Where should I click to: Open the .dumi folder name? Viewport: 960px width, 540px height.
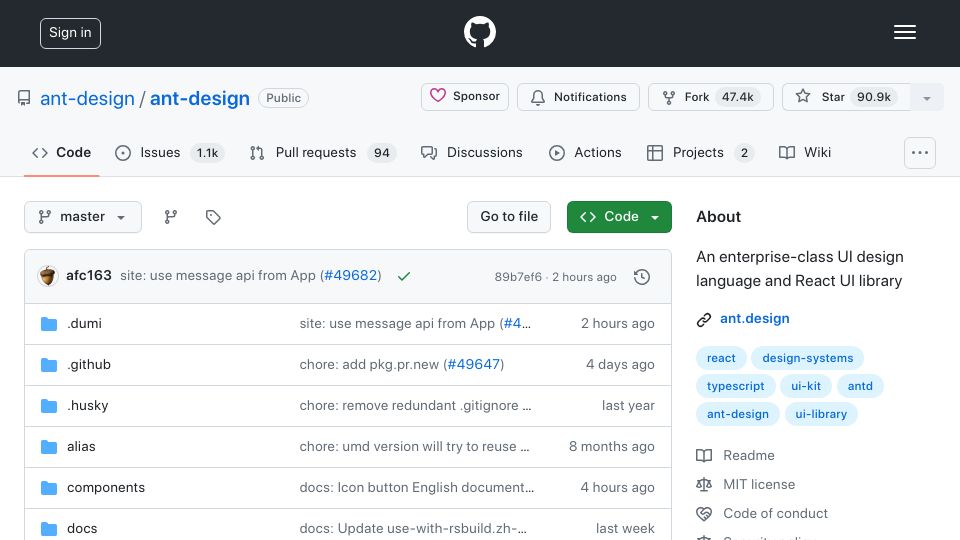[x=84, y=323]
